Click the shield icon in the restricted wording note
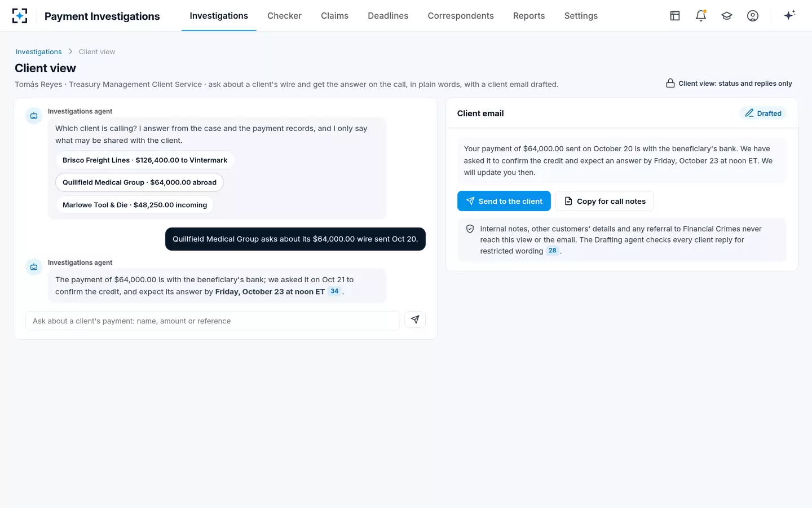The image size is (812, 508). [x=470, y=229]
